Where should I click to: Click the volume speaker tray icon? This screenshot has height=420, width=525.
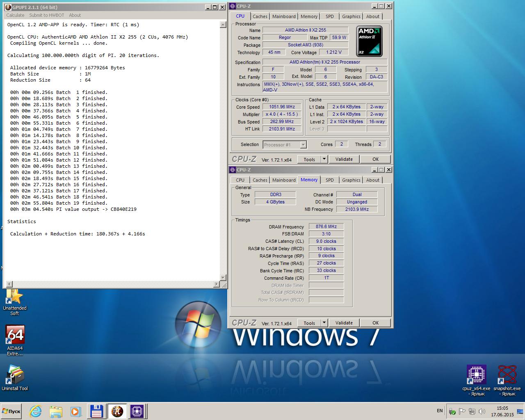point(482,411)
